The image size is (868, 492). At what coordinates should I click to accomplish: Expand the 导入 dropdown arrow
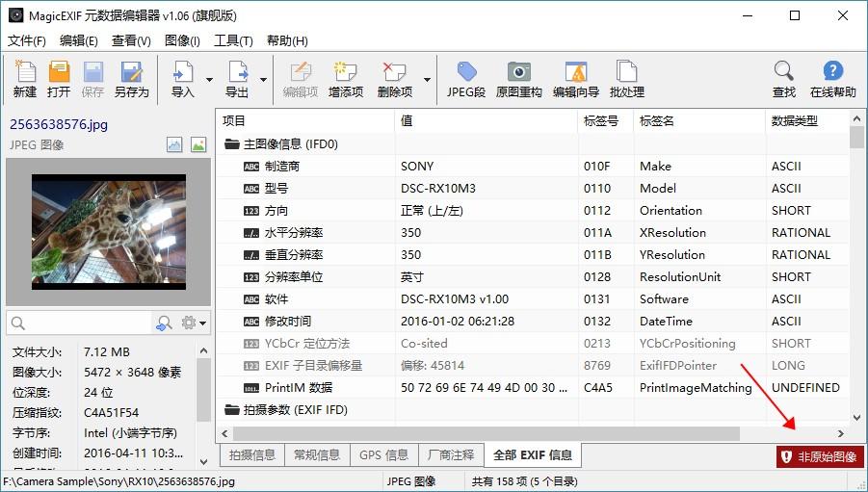pyautogui.click(x=209, y=80)
